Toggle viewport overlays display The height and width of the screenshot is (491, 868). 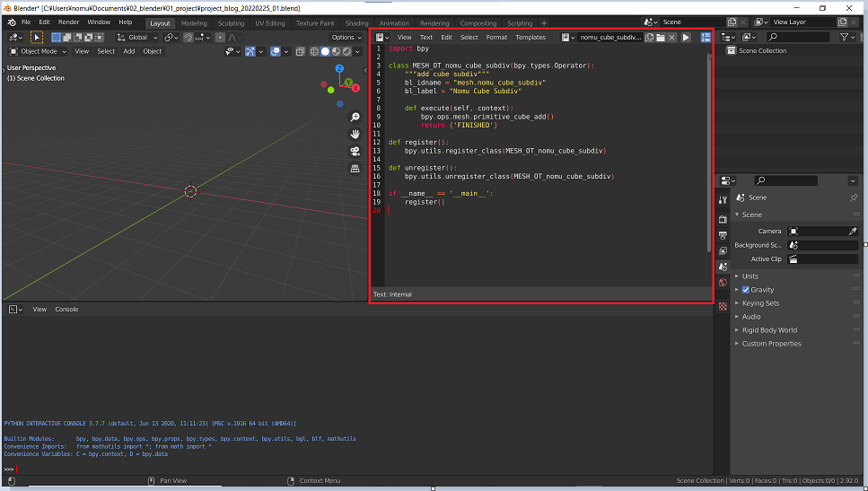tap(276, 51)
